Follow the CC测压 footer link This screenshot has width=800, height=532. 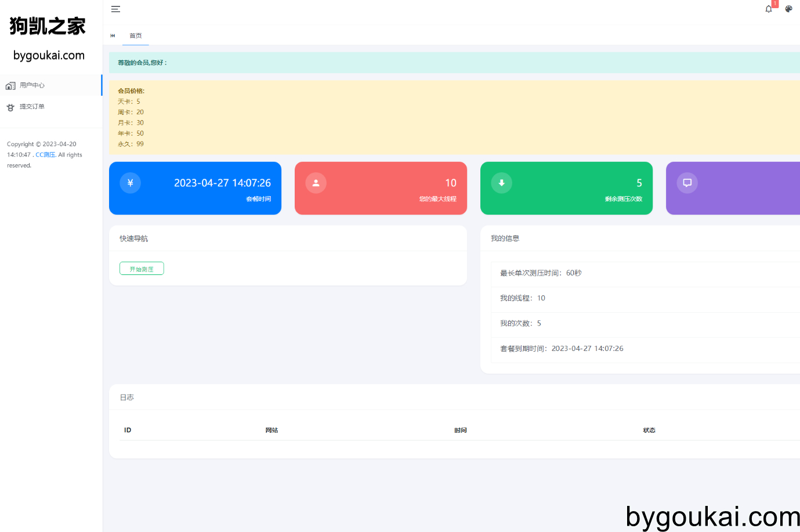point(45,155)
